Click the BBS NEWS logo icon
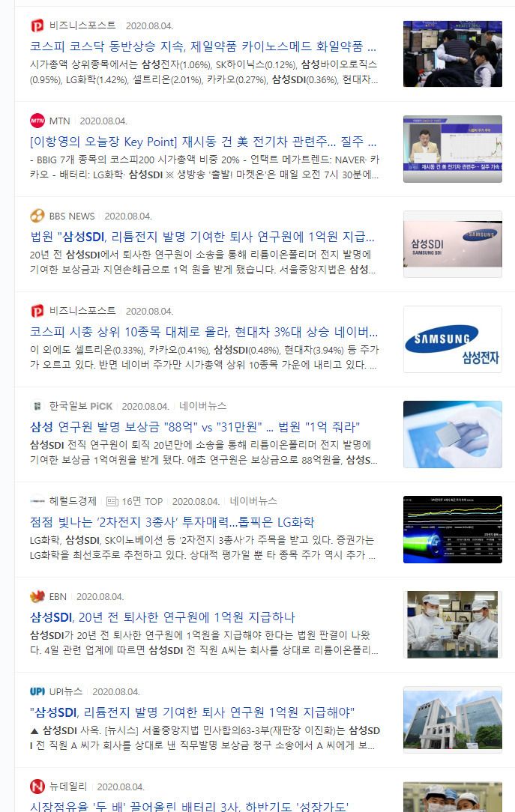 pyautogui.click(x=37, y=216)
